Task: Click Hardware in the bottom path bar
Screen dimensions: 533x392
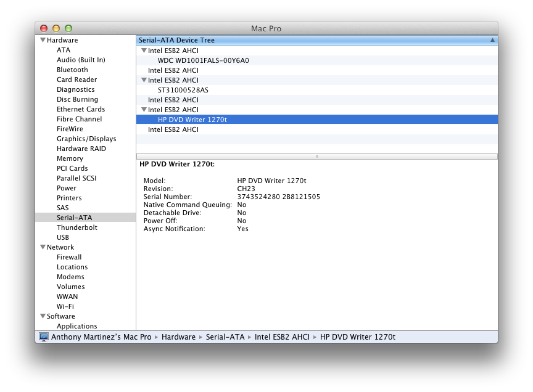Action: point(178,337)
